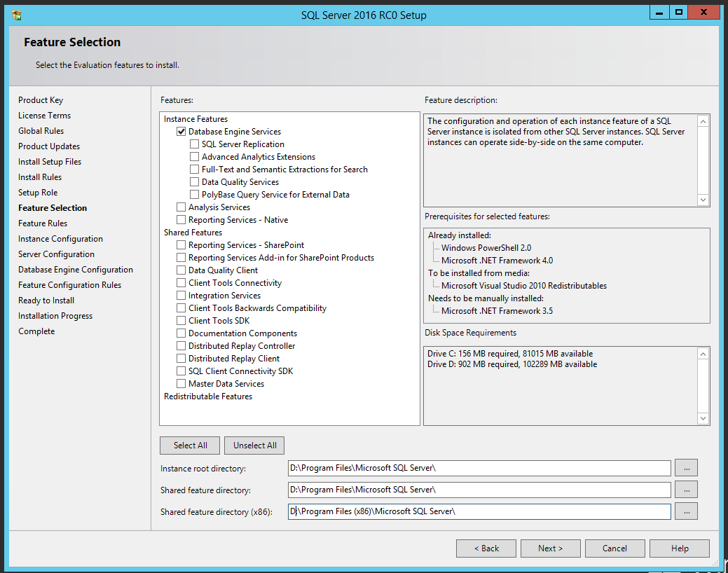Check Integration Services under Shared Features
Viewport: 728px width, 573px height.
(181, 295)
